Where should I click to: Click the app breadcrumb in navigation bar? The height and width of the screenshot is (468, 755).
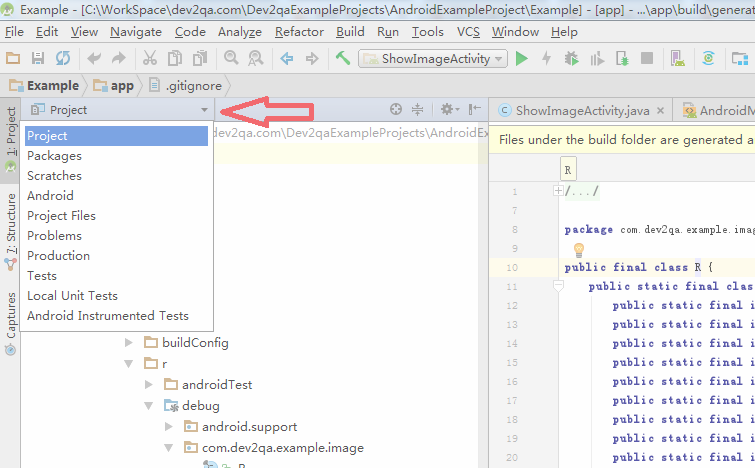point(122,86)
